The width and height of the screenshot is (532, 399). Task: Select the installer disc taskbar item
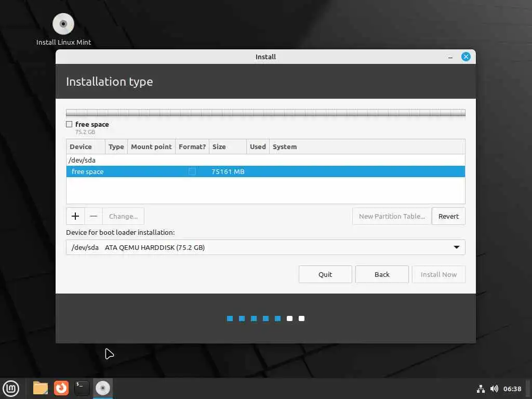pos(103,388)
